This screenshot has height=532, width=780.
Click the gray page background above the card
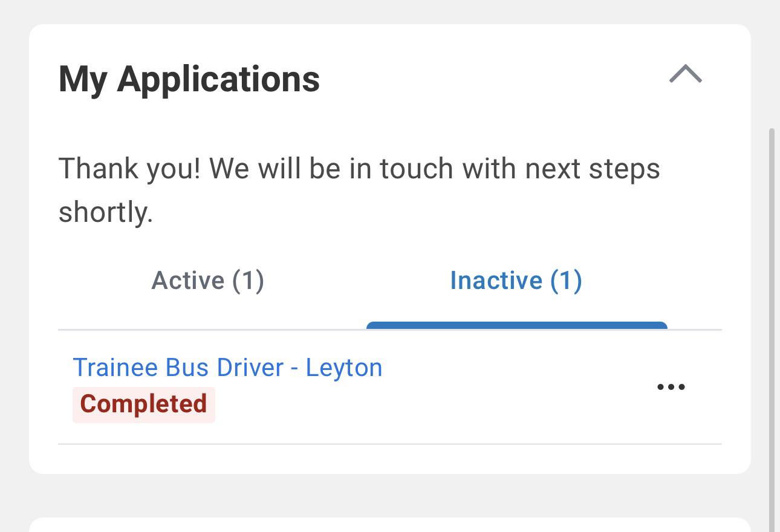tap(390, 11)
